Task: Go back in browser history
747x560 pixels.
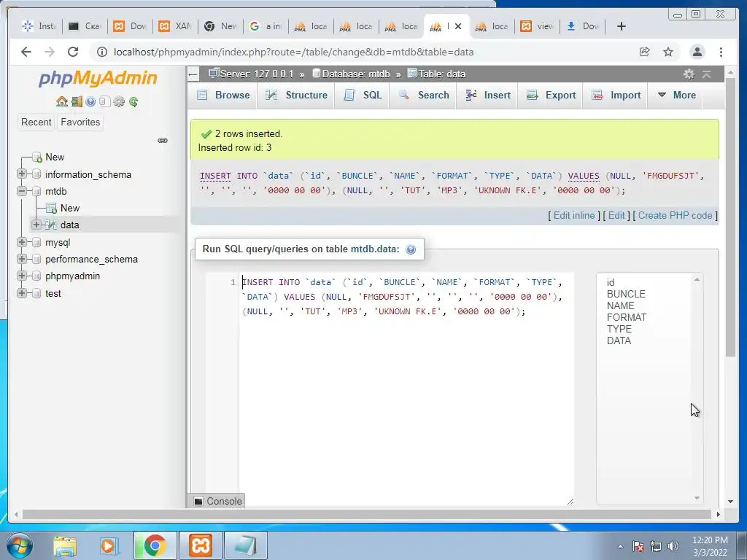Action: [26, 52]
